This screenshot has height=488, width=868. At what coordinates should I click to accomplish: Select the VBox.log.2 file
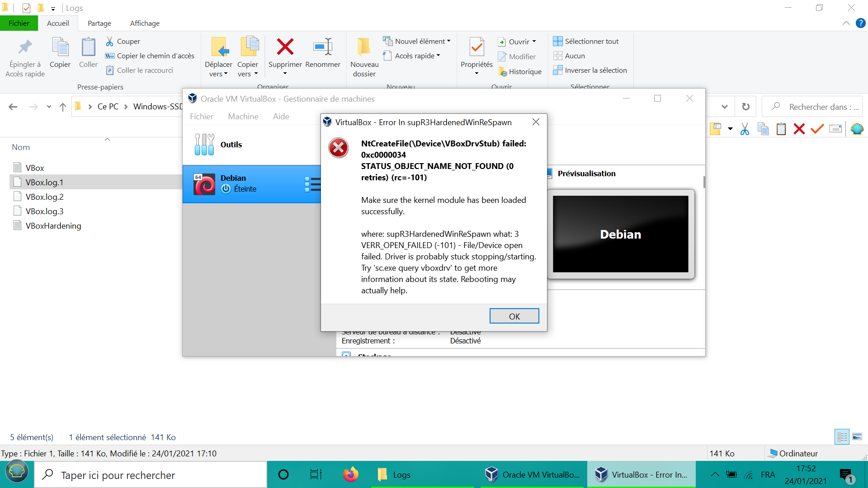pyautogui.click(x=38, y=197)
